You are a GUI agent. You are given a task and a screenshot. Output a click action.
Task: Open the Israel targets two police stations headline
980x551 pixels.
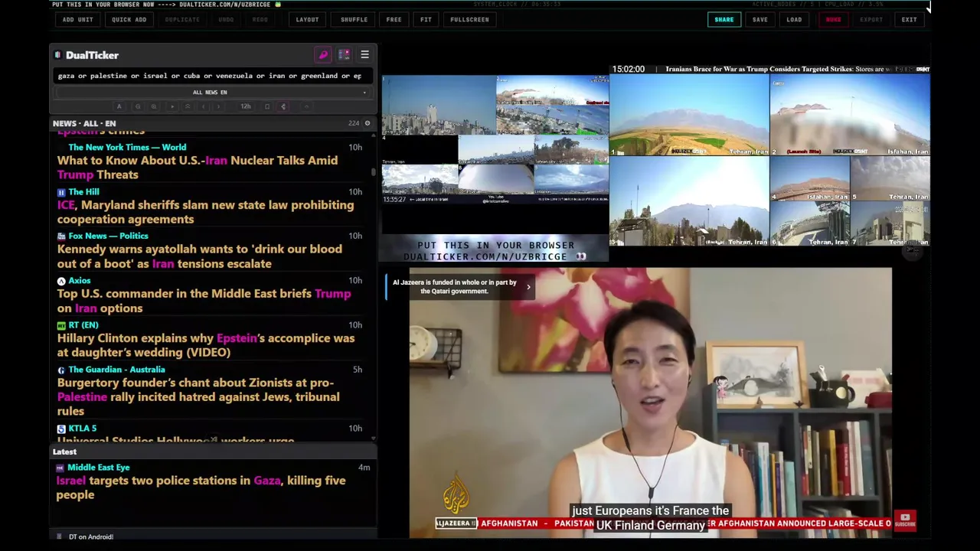201,487
